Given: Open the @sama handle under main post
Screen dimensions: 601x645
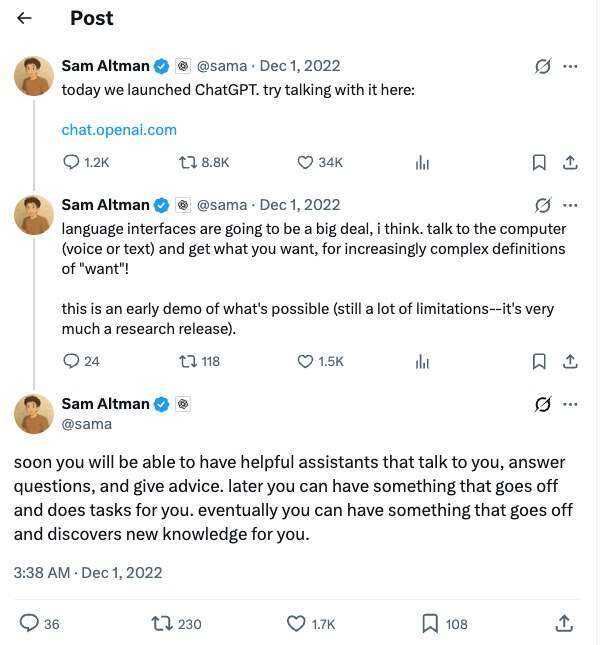Looking at the screenshot, I should 86,423.
